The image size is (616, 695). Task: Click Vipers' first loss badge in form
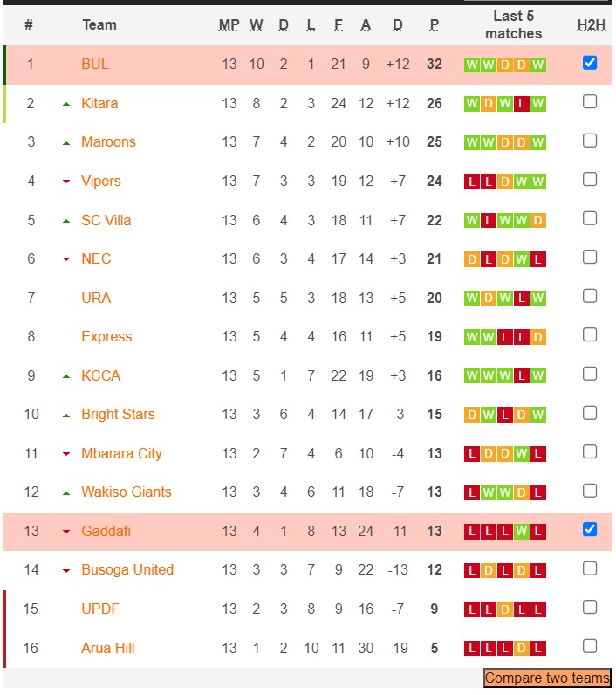coord(472,182)
